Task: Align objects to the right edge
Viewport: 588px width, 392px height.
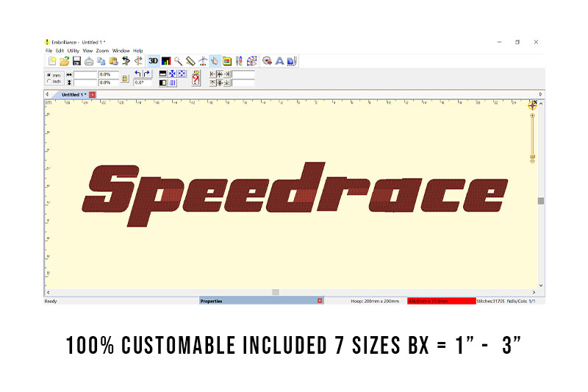Action: click(227, 74)
